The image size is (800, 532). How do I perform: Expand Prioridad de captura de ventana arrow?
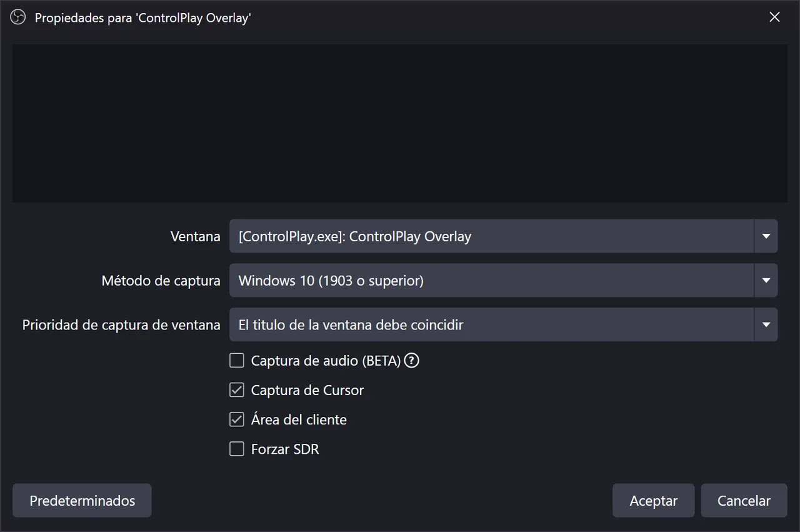(766, 325)
